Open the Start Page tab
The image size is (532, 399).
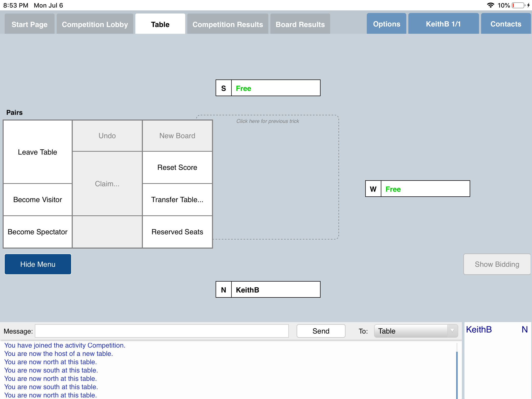[30, 24]
